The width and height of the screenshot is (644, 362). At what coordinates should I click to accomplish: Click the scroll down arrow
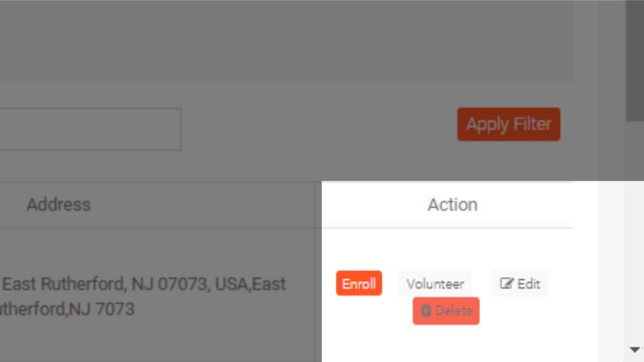(x=634, y=349)
